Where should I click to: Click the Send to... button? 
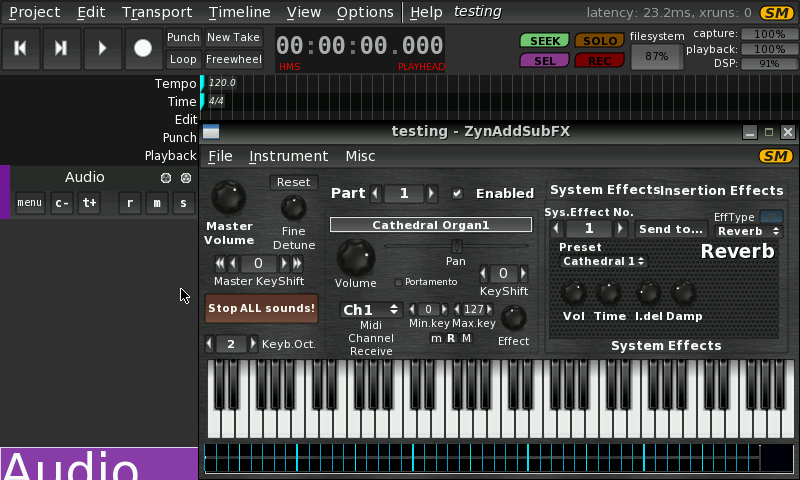pyautogui.click(x=671, y=230)
